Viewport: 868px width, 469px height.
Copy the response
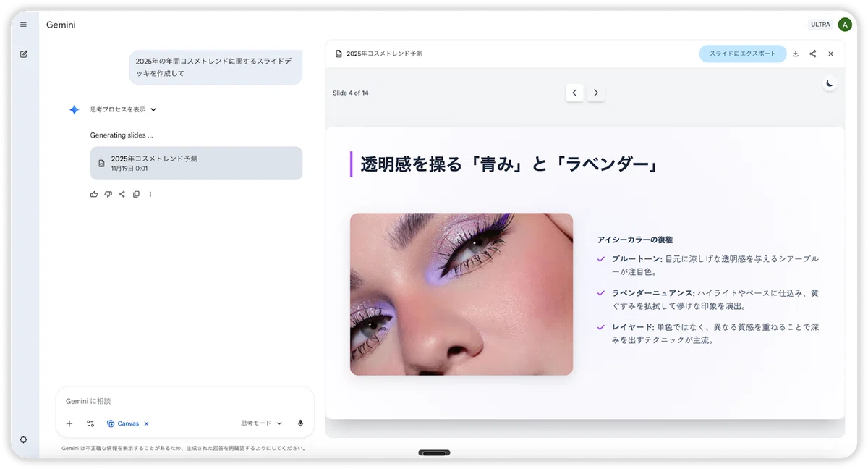136,194
